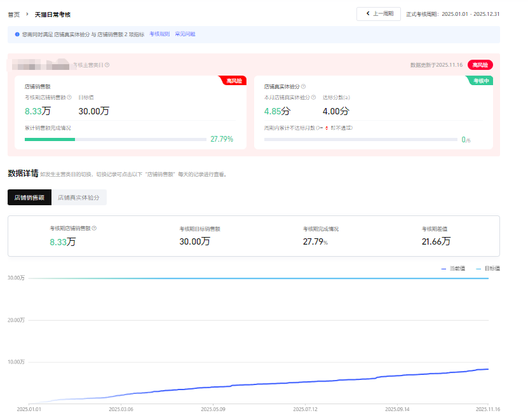The height and width of the screenshot is (420, 528).
Task: Switch to the 店铺真实体验分 tab
Action: (x=79, y=198)
